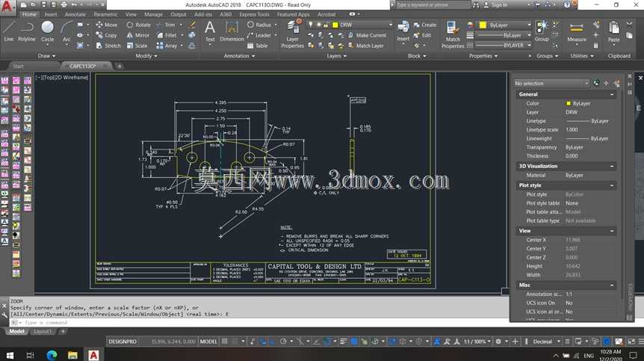Viewport: 644px width, 361px height.
Task: Collapse the General properties section
Action: coord(612,94)
